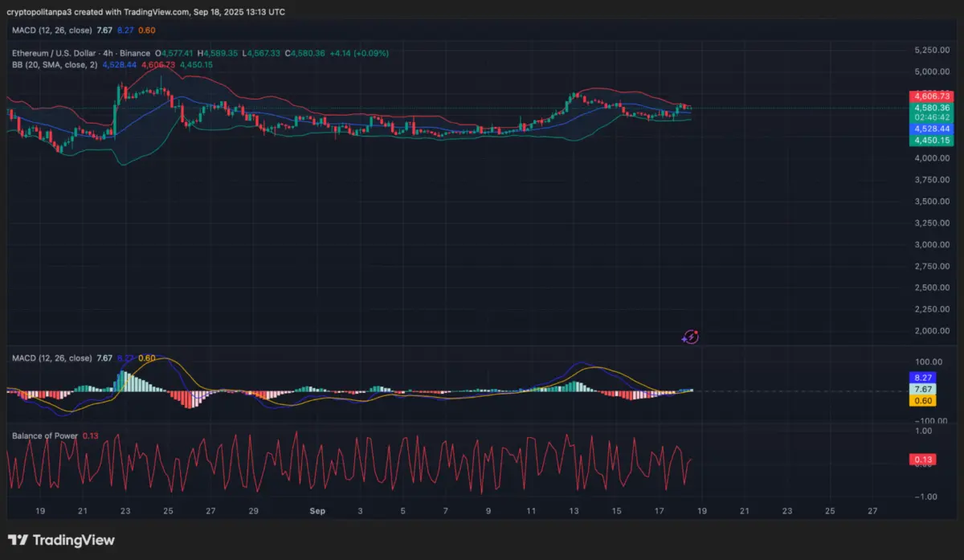Click the blue 8.27 MACD signal value badge
The height and width of the screenshot is (560, 964).
click(922, 377)
